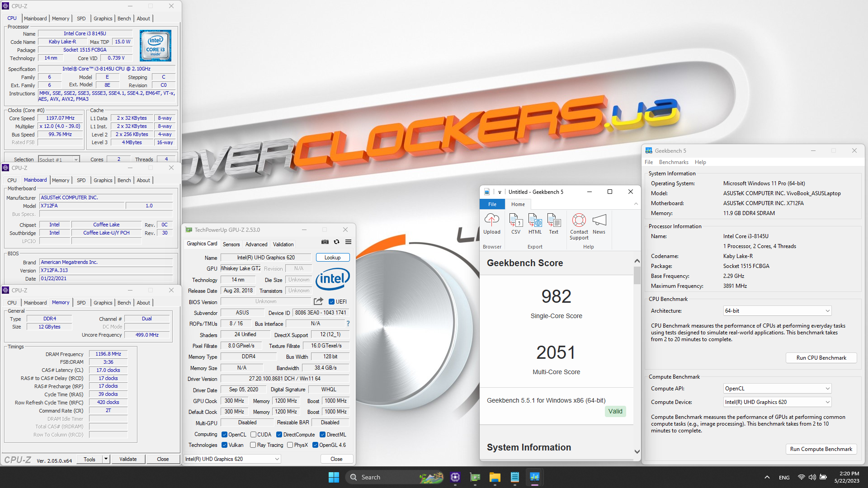Open network Wi-Fi tray icon

801,477
